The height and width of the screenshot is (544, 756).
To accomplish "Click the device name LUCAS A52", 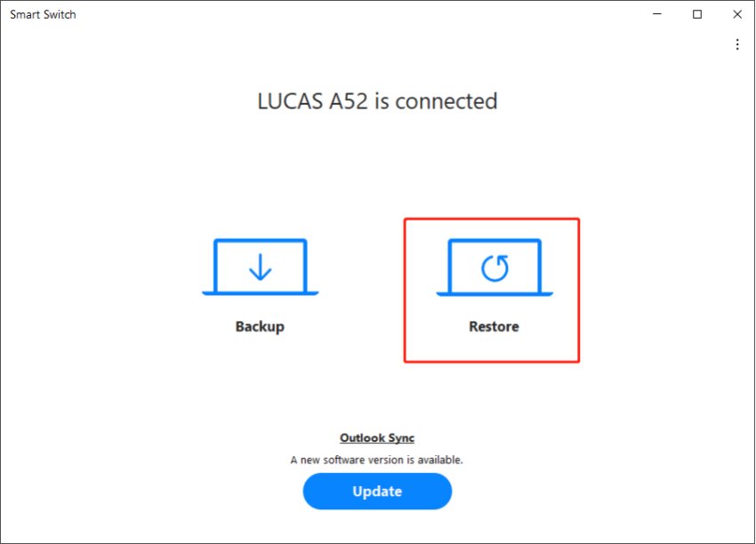I will pyautogui.click(x=312, y=101).
